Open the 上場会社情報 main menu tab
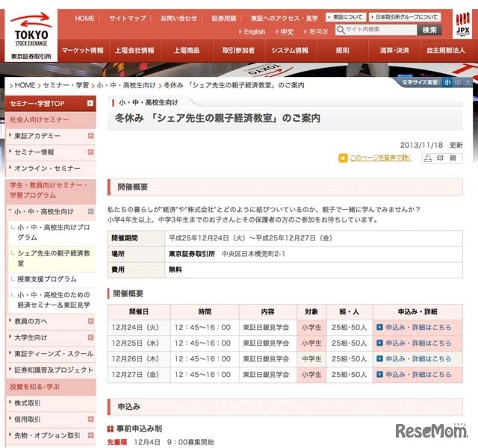Viewport: 478px width, 448px height. [x=134, y=50]
